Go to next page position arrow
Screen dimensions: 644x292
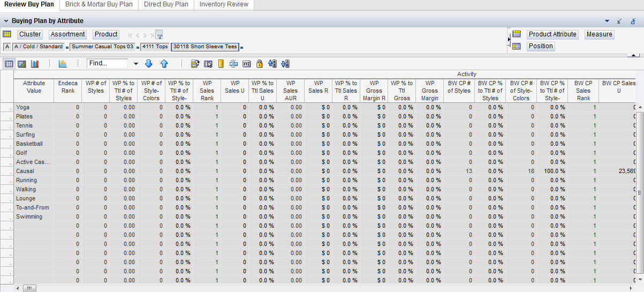146,35
